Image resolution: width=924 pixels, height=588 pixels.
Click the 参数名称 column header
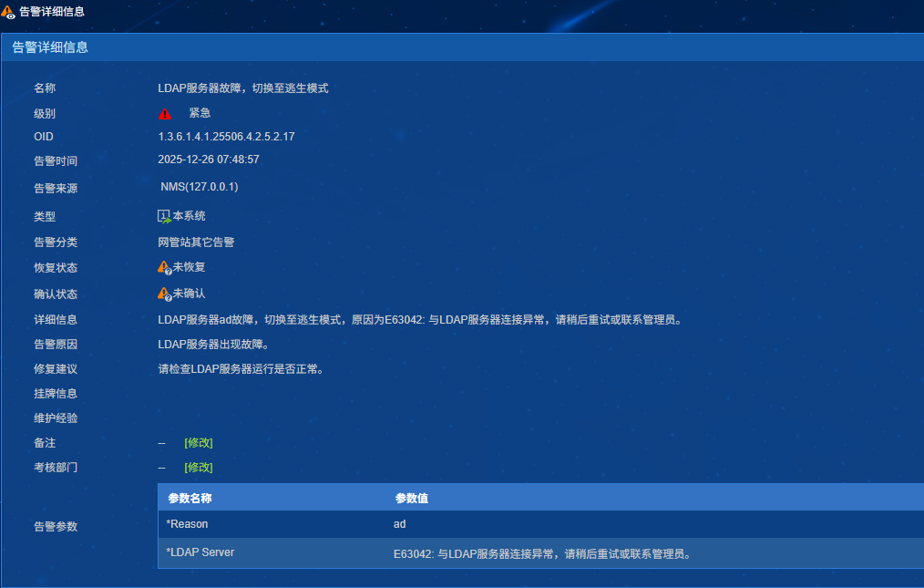(x=190, y=499)
